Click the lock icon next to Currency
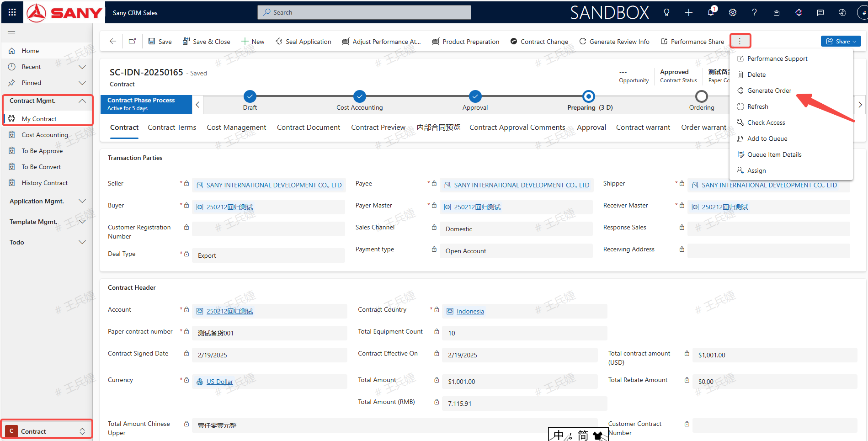 [186, 380]
